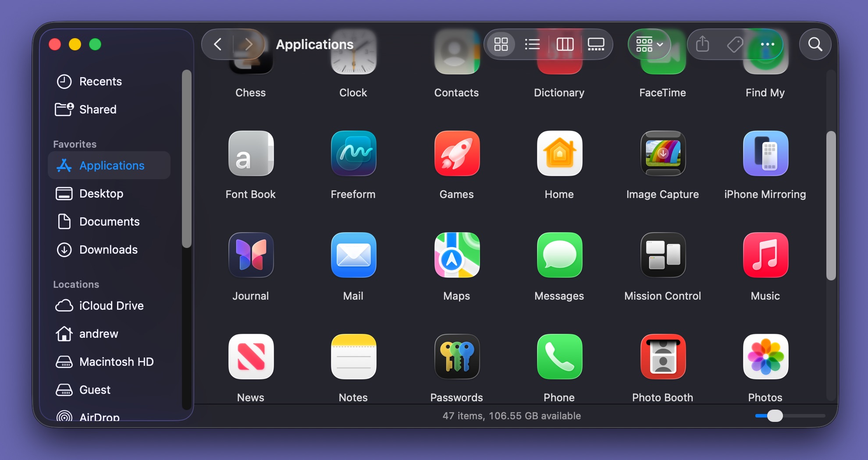Open the Photos flower icon
The height and width of the screenshot is (460, 868).
765,357
